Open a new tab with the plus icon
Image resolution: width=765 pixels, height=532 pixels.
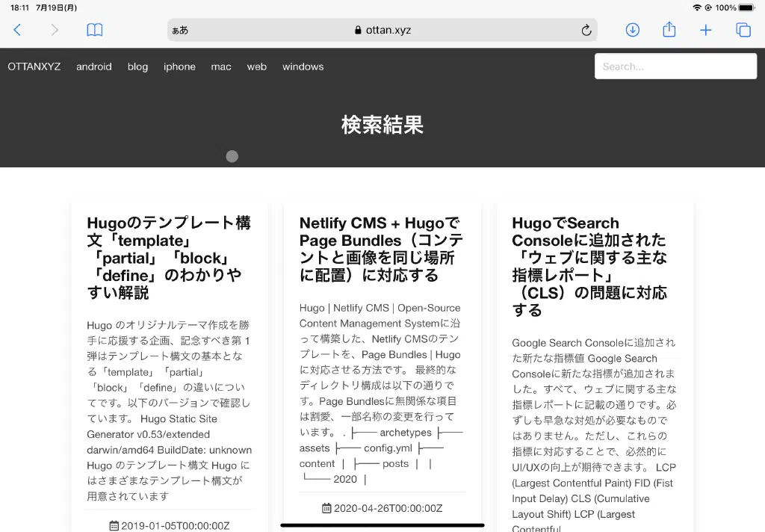coord(705,30)
